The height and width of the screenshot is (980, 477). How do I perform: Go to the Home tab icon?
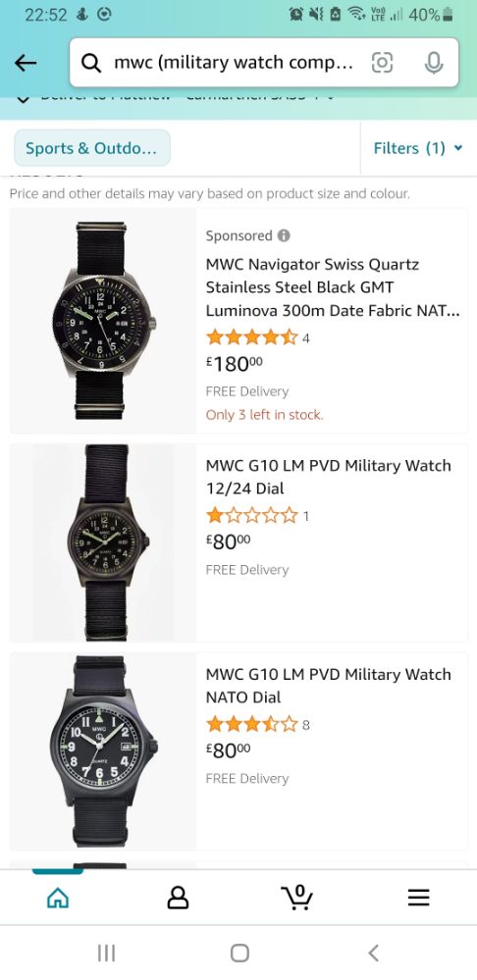click(58, 899)
